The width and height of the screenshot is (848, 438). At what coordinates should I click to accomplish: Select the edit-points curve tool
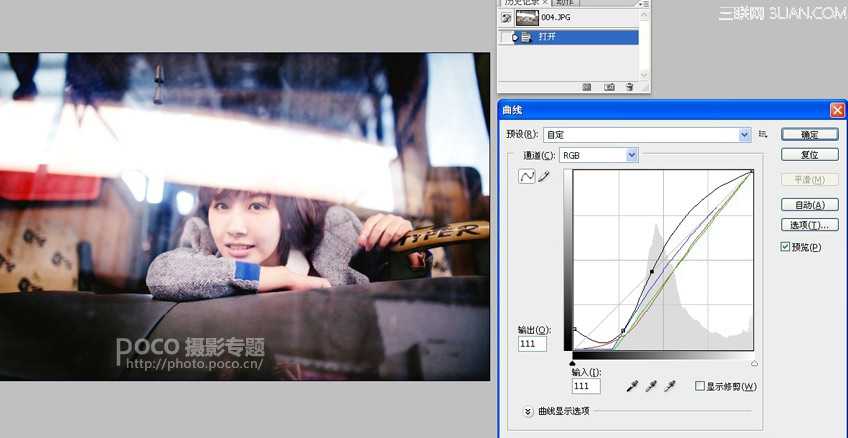coord(526,176)
